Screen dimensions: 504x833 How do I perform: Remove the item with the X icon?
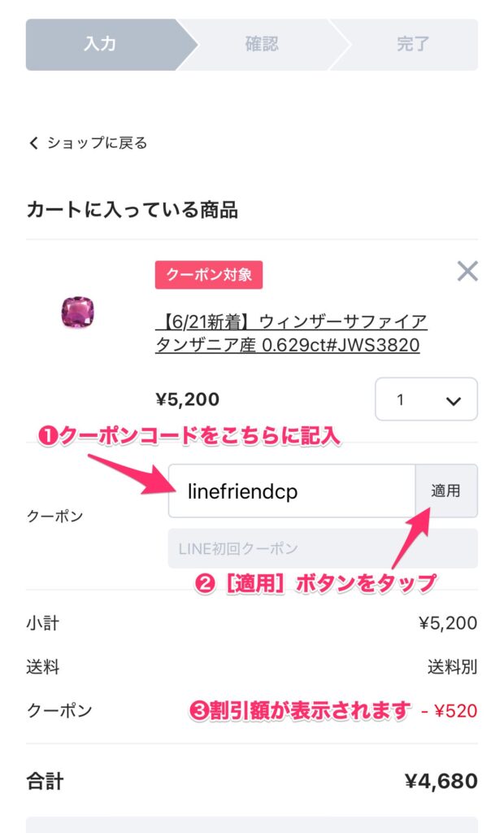467,272
